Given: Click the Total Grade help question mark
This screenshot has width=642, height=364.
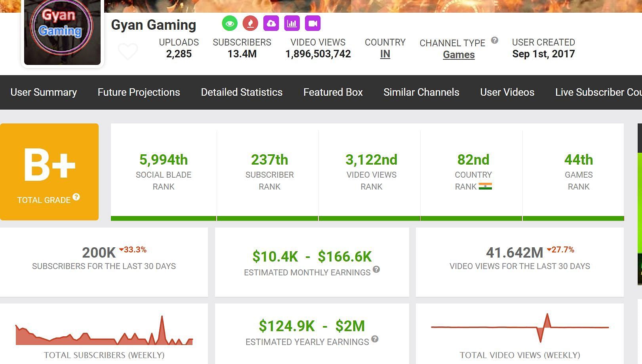Looking at the screenshot, I should (x=76, y=197).
